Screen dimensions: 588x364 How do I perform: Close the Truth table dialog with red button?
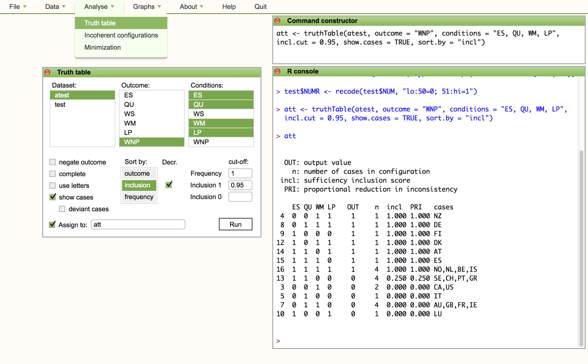click(47, 72)
